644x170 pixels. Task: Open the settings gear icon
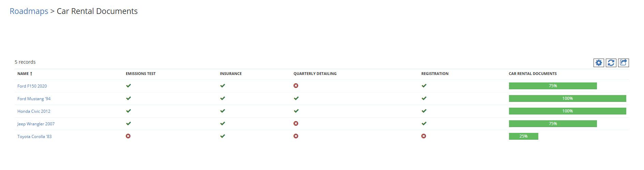[599, 63]
